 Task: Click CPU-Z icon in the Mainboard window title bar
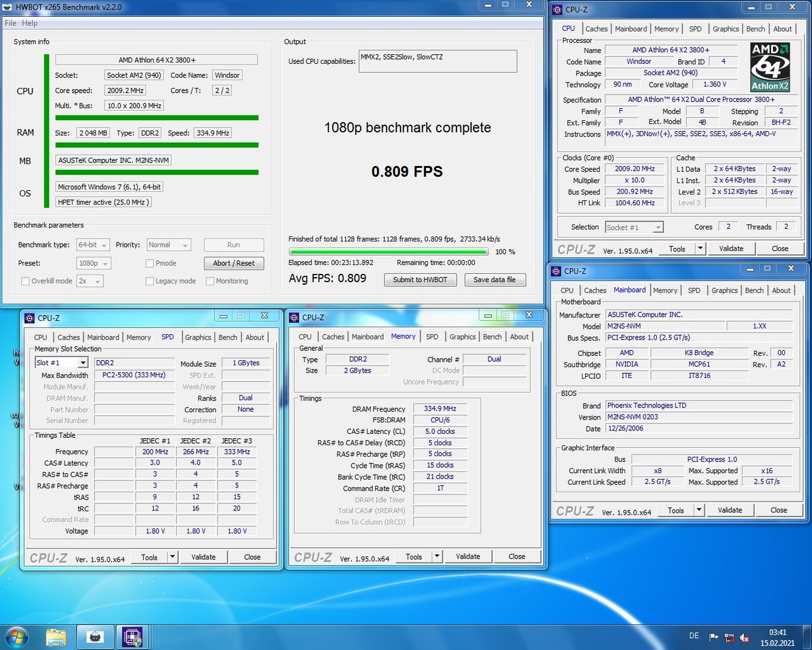[x=555, y=271]
